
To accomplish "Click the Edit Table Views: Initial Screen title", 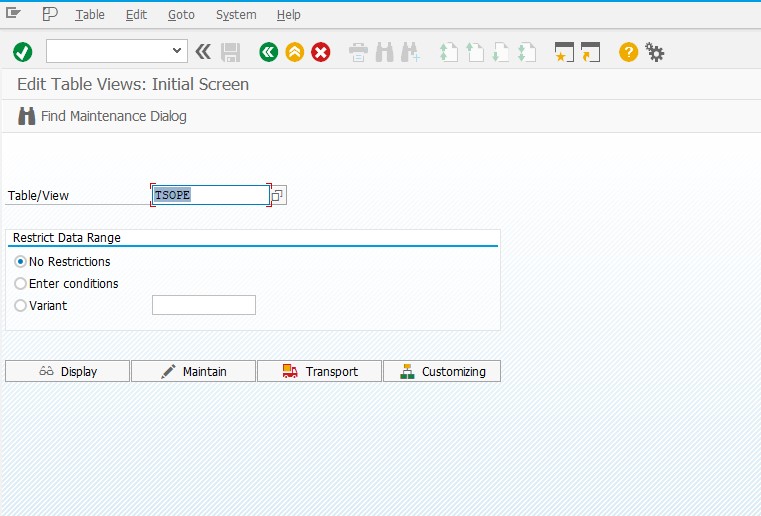I will pos(133,84).
